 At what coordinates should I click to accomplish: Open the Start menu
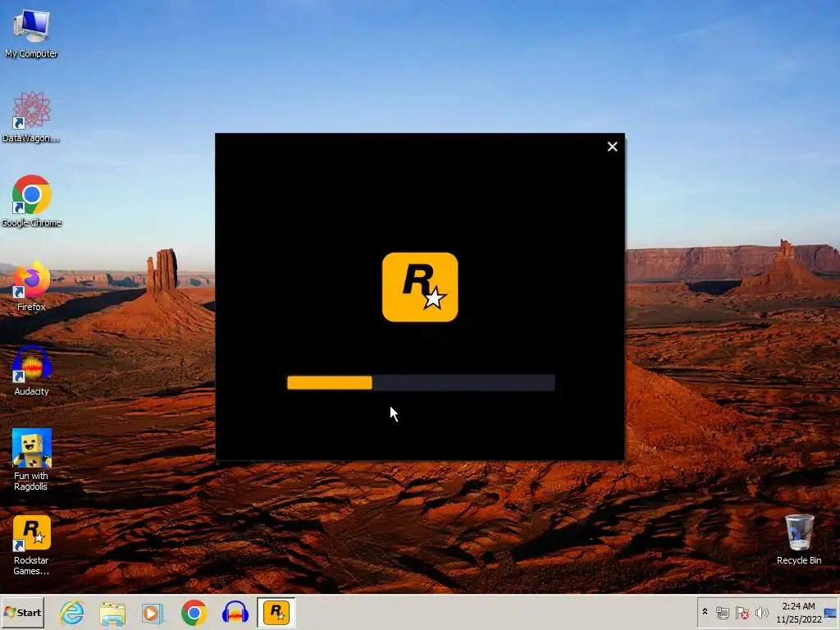22,612
